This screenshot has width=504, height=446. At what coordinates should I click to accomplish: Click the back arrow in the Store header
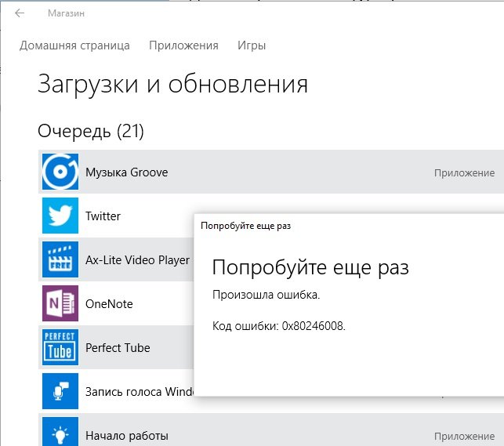[20, 13]
